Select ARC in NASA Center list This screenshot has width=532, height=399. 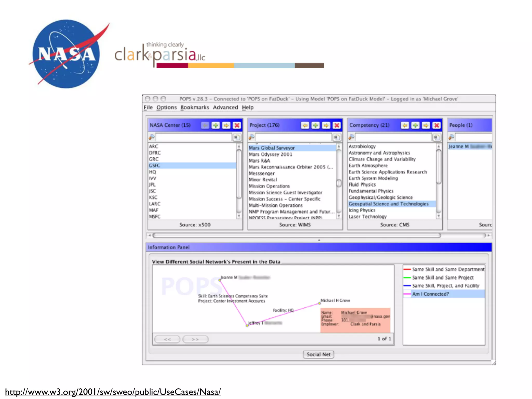[192, 147]
